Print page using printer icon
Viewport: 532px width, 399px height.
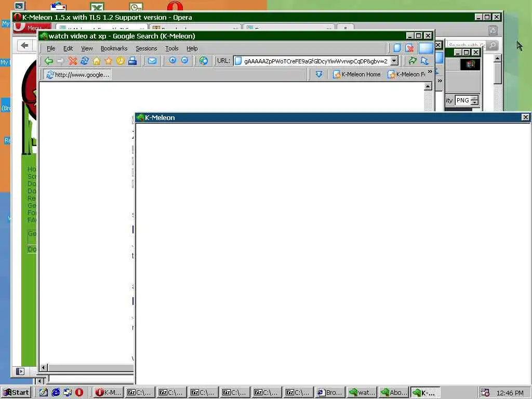[x=132, y=61]
